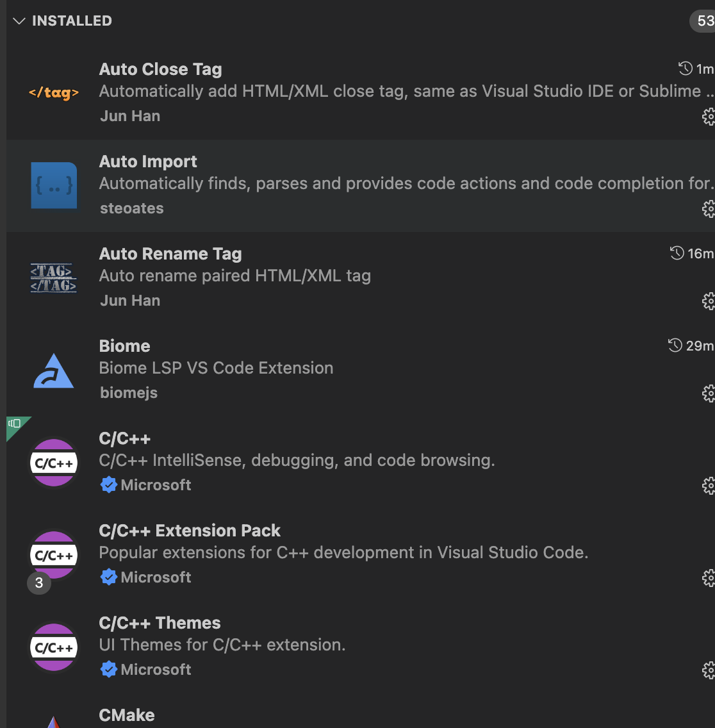Click the Biome triangle logo icon
The height and width of the screenshot is (728, 715).
pos(54,371)
